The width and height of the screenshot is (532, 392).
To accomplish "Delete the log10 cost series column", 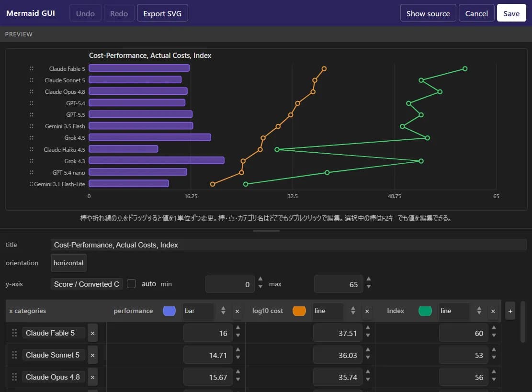I will 367,311.
